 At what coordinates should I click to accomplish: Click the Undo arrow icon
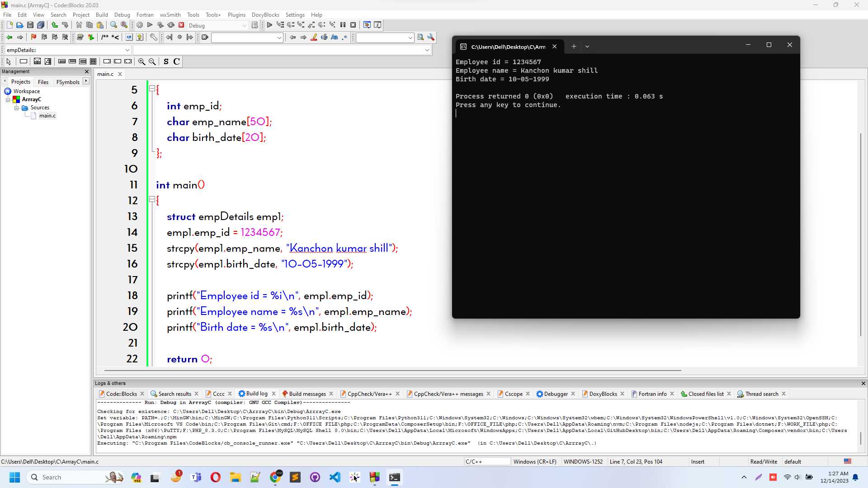click(55, 25)
